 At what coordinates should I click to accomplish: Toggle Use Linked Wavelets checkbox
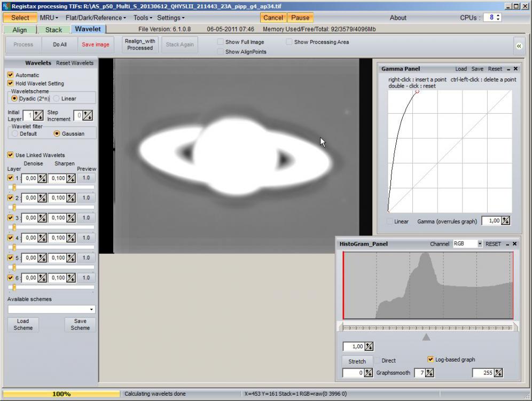[11, 155]
